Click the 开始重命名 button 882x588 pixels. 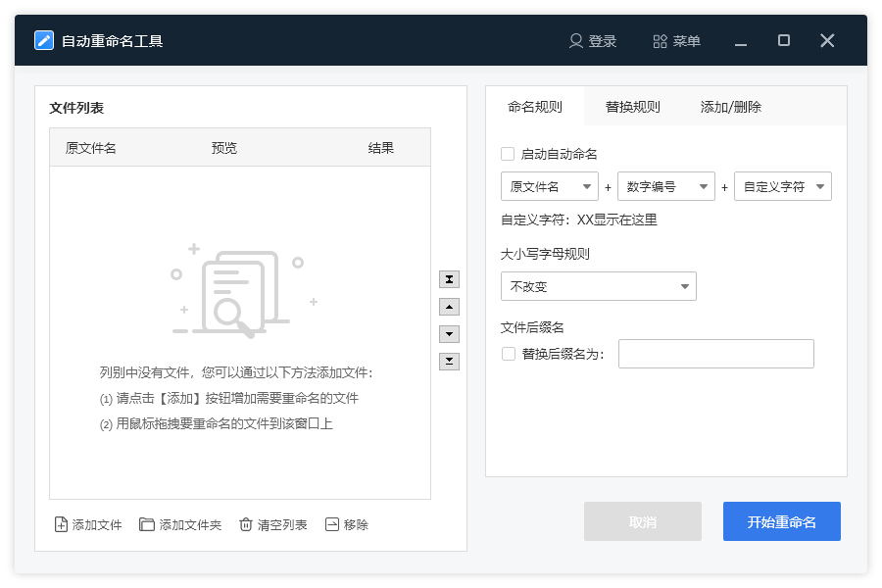[781, 520]
